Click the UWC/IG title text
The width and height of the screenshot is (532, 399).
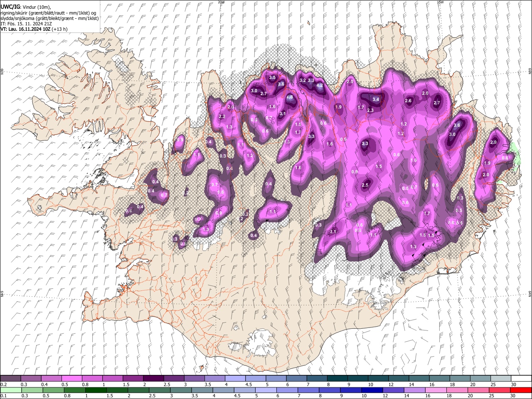10,7
